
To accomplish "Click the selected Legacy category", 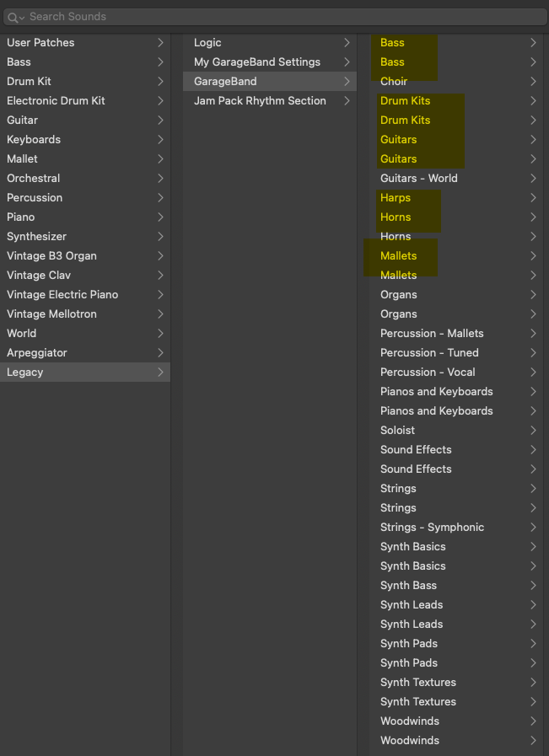I will click(x=85, y=373).
